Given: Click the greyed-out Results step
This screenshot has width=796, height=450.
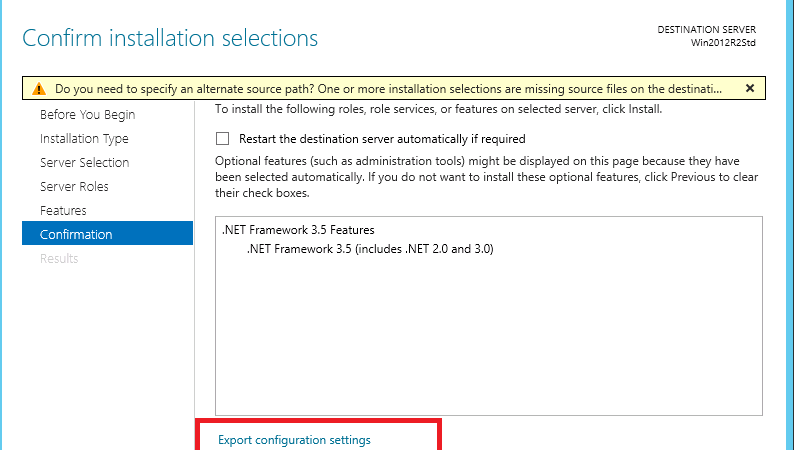Looking at the screenshot, I should coord(59,259).
